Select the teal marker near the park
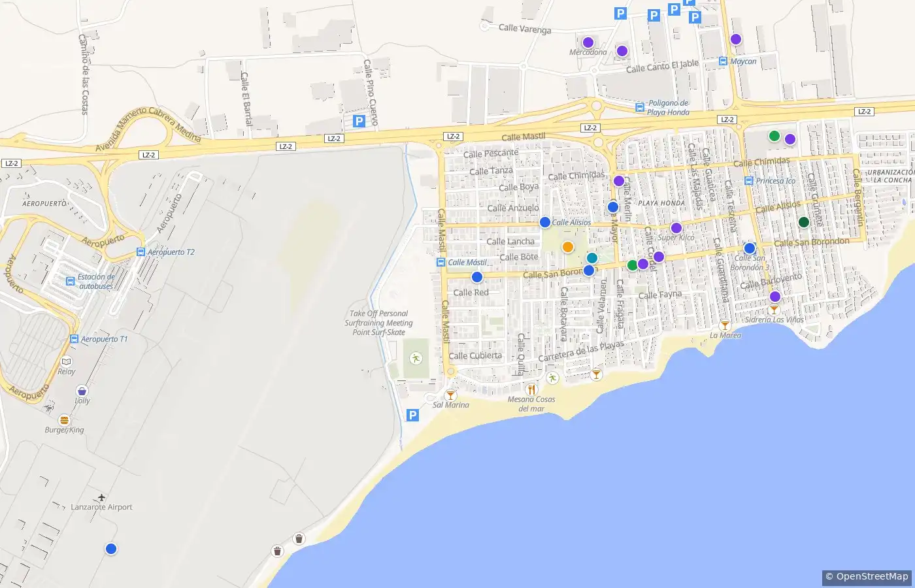 tap(592, 258)
